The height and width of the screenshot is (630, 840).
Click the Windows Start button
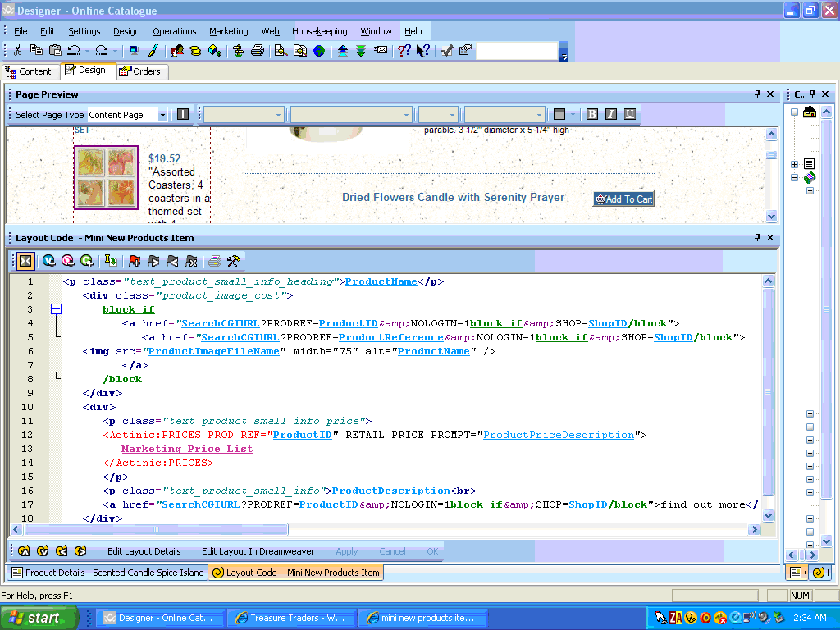pos(38,618)
